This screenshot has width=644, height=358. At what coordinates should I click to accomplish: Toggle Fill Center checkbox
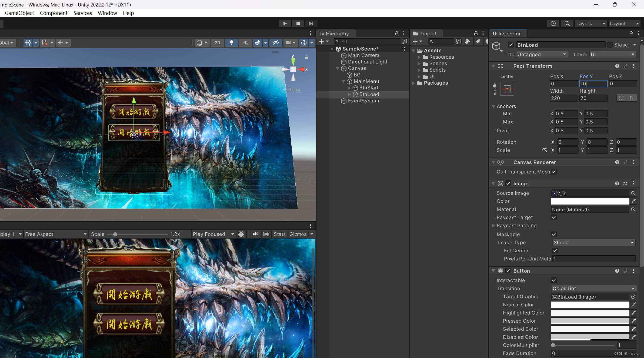click(x=555, y=251)
